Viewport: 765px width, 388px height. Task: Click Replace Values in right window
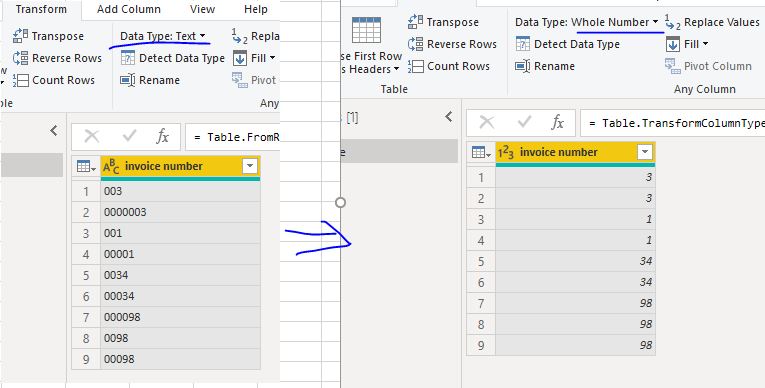(x=712, y=22)
